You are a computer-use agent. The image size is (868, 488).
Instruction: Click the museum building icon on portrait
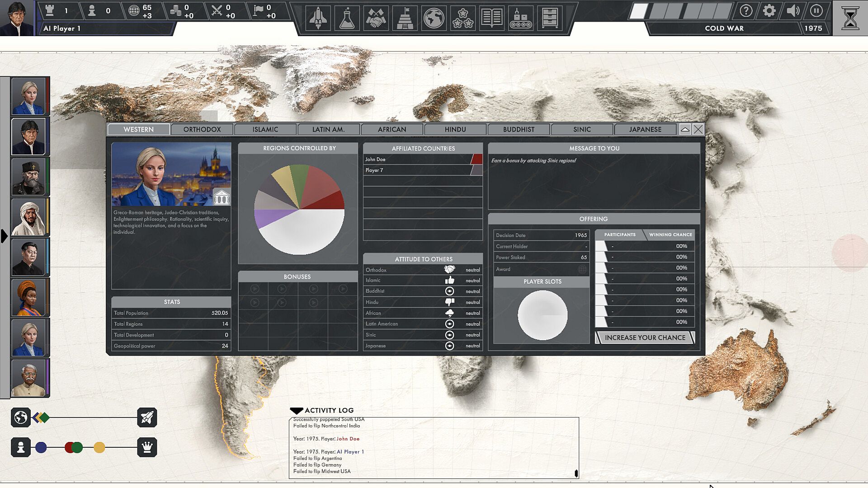click(221, 197)
